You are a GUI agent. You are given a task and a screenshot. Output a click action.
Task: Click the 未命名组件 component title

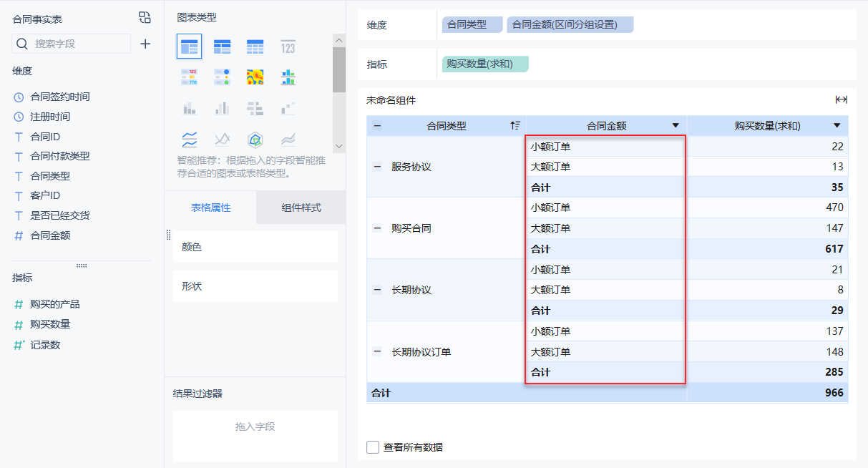[391, 100]
